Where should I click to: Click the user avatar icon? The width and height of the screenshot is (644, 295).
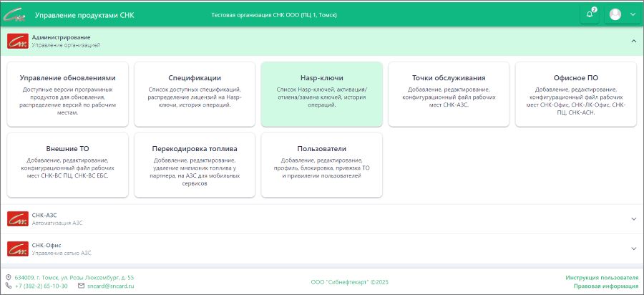click(x=615, y=14)
